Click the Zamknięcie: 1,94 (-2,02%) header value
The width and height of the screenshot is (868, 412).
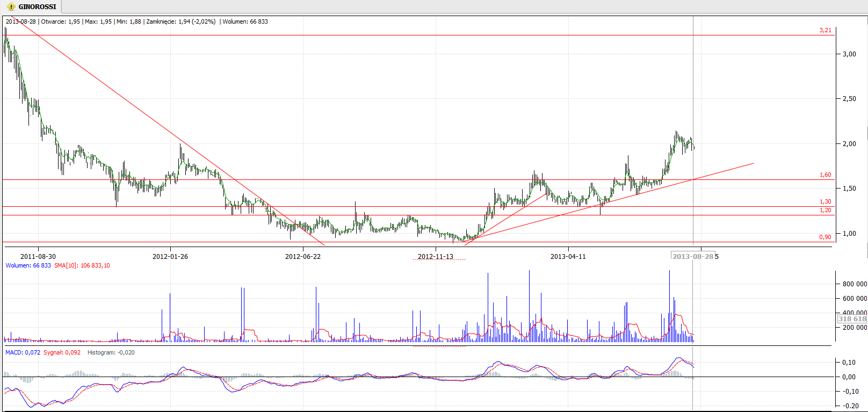(181, 21)
